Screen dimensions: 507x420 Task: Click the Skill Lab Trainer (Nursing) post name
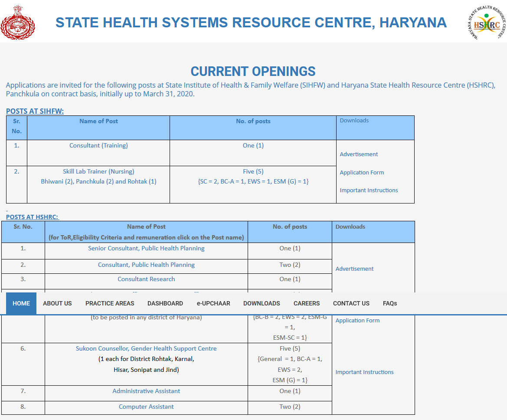click(98, 171)
